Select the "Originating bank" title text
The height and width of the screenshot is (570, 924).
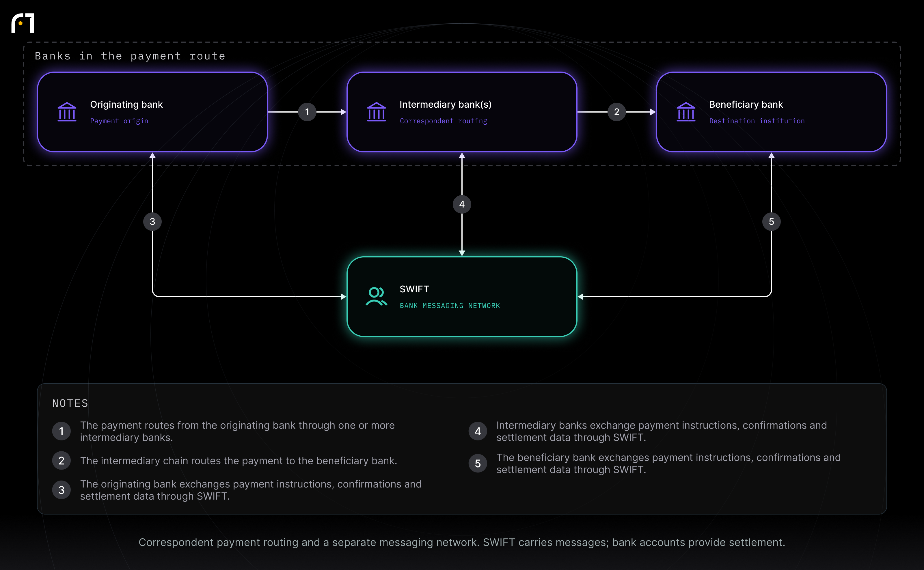tap(126, 104)
